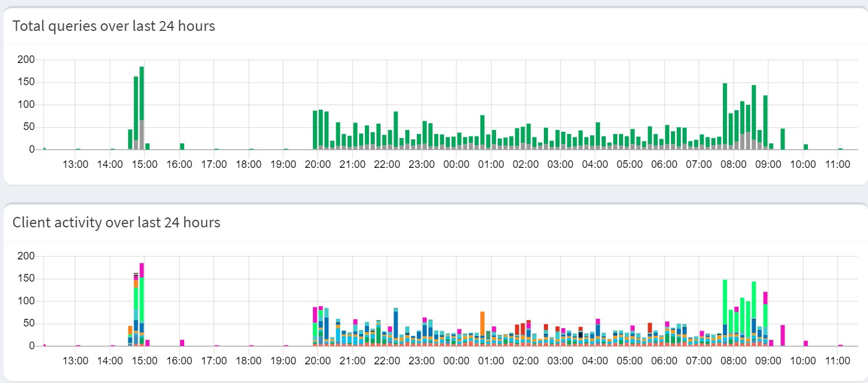Select the 150 y-axis value on Client activity chart
This screenshot has width=868, height=383.
click(x=27, y=279)
